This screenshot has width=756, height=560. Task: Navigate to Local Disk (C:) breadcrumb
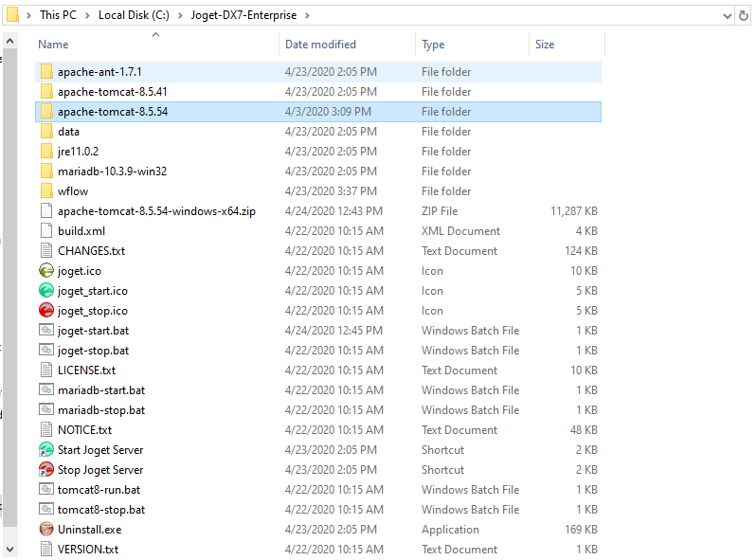(x=135, y=15)
